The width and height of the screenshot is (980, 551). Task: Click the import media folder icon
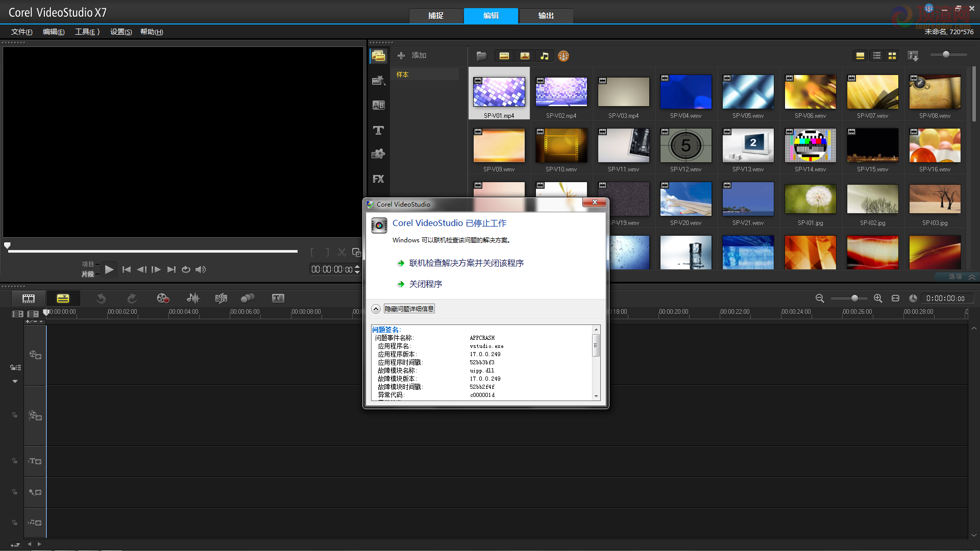481,56
